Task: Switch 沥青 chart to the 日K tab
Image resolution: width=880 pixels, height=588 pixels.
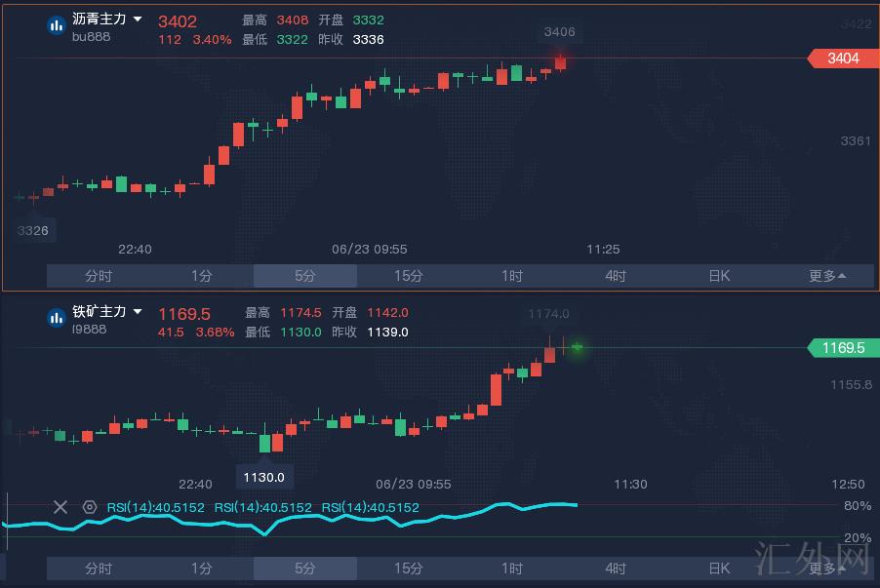Action: (719, 276)
